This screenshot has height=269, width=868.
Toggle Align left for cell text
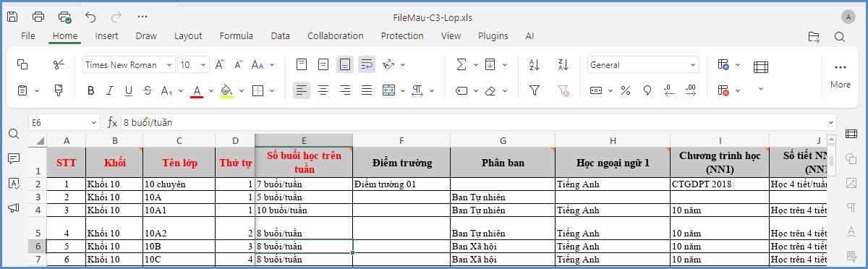302,90
